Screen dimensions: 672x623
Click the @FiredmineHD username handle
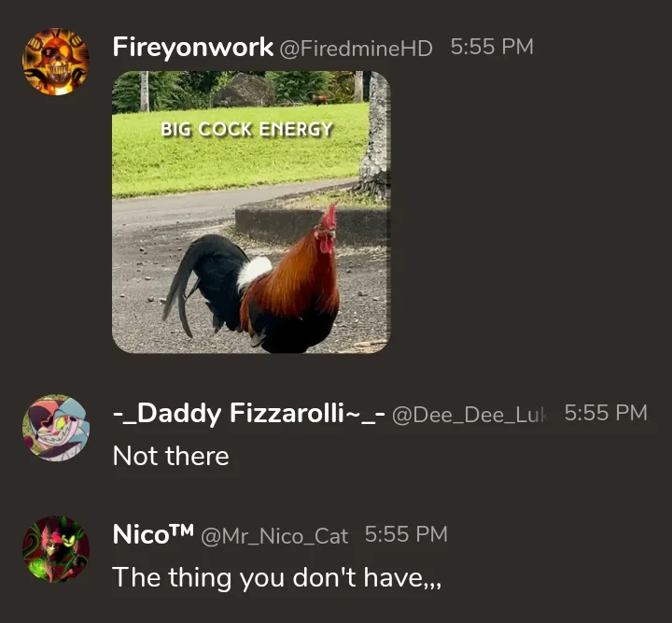click(x=357, y=48)
